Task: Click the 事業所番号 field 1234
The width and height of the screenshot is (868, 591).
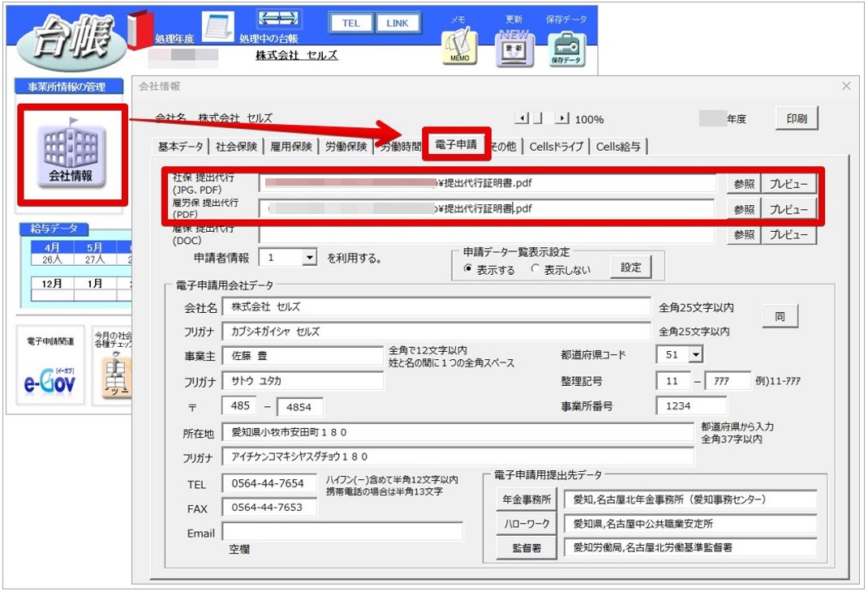Action: [691, 405]
